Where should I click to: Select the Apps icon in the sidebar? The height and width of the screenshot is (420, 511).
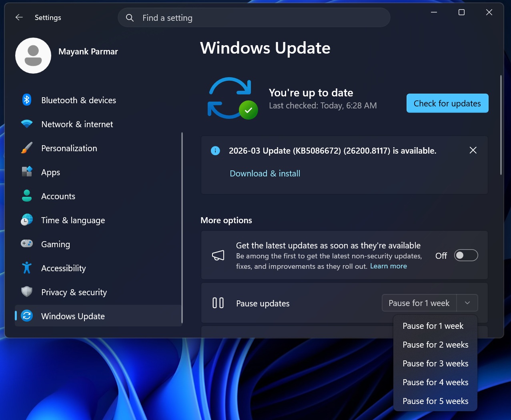[26, 172]
